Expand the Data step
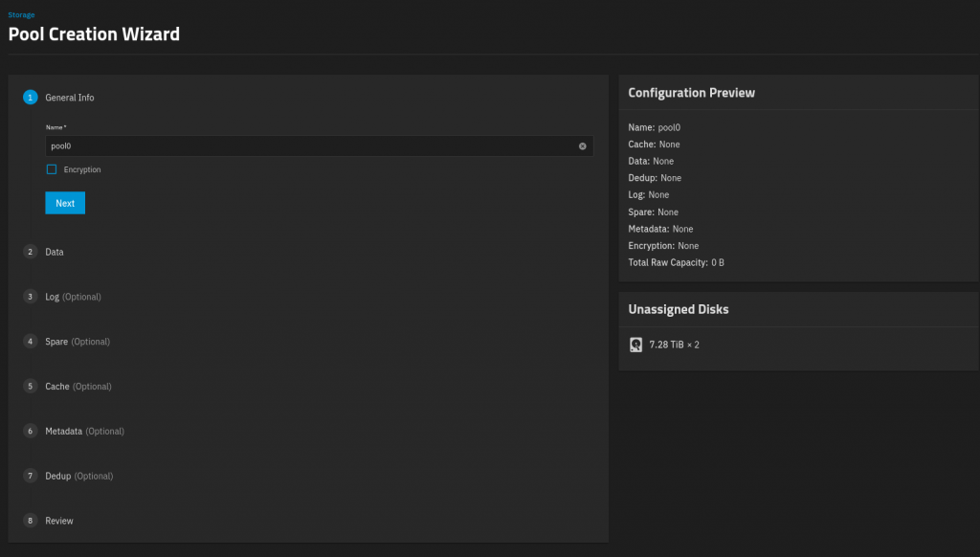Image resolution: width=980 pixels, height=557 pixels. coord(55,252)
